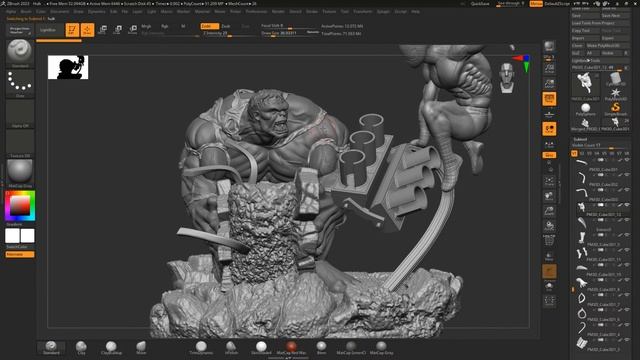The width and height of the screenshot is (640, 360).
Task: Click Solo mode button on right shelf
Action: [549, 286]
